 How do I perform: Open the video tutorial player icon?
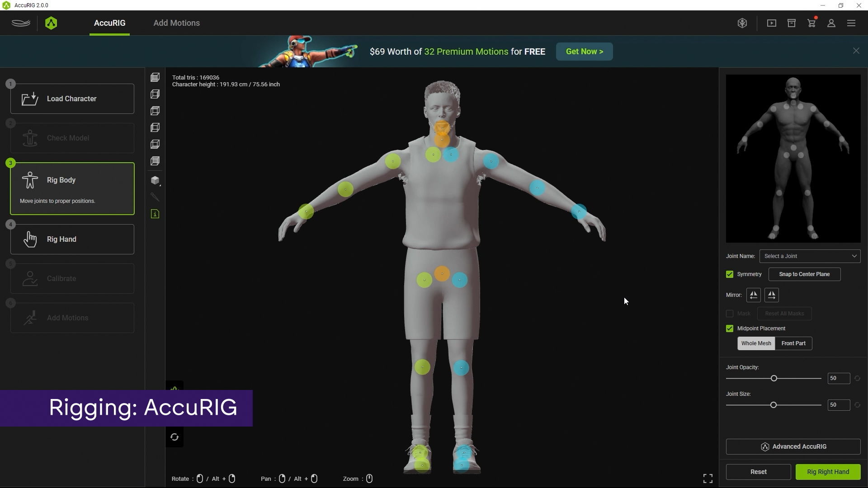(772, 23)
